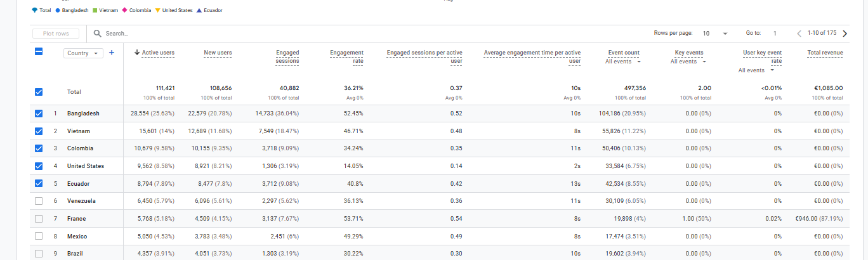Go to next page of results
Viewport: 868px width, 260px height.
(x=845, y=34)
